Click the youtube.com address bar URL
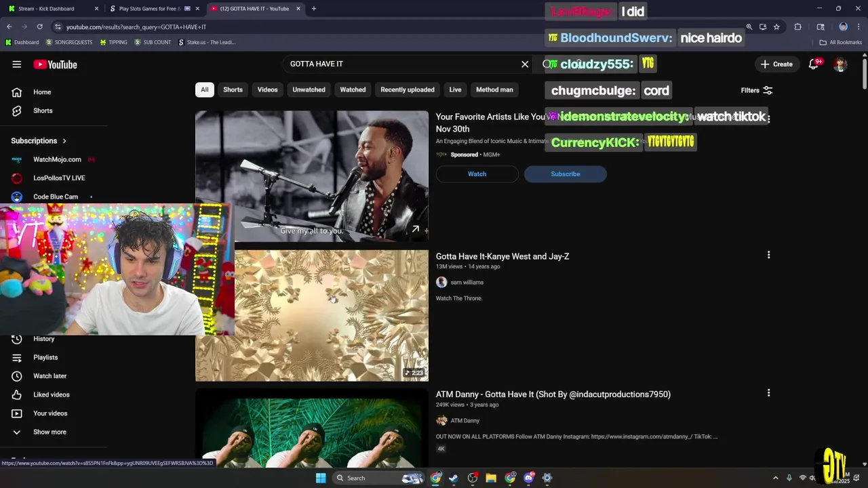 (136, 27)
